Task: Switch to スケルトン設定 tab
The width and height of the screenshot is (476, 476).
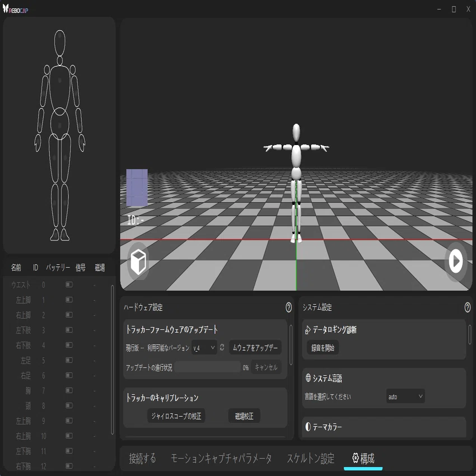Action: (x=311, y=458)
